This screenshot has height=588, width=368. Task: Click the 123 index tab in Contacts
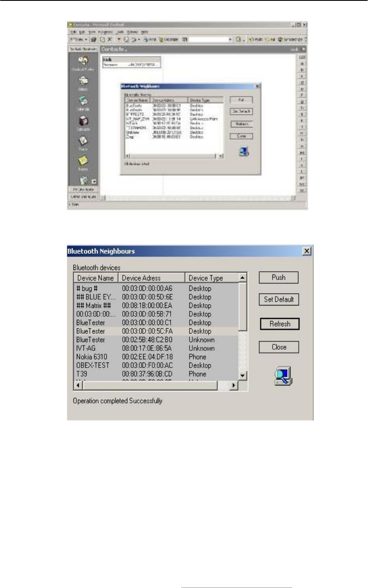pos(303,56)
